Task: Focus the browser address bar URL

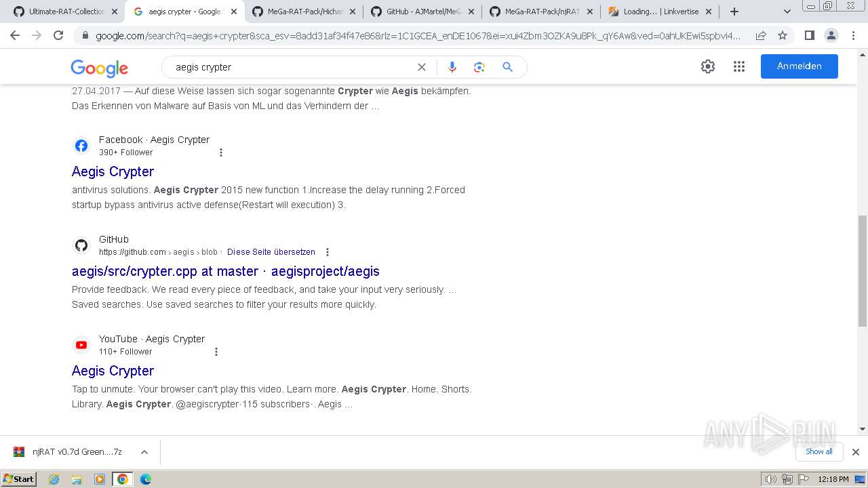Action: click(x=418, y=35)
